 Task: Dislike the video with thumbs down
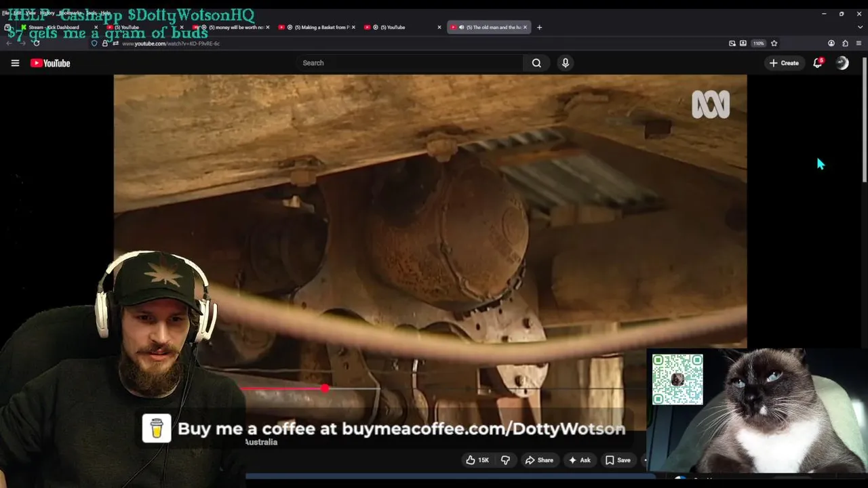(x=505, y=460)
